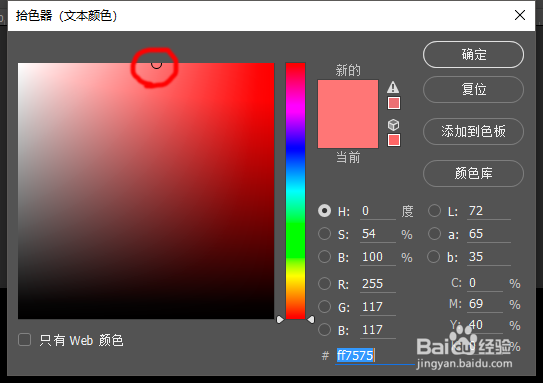Click the web-safe cube icon
This screenshot has width=543, height=383.
tap(393, 125)
